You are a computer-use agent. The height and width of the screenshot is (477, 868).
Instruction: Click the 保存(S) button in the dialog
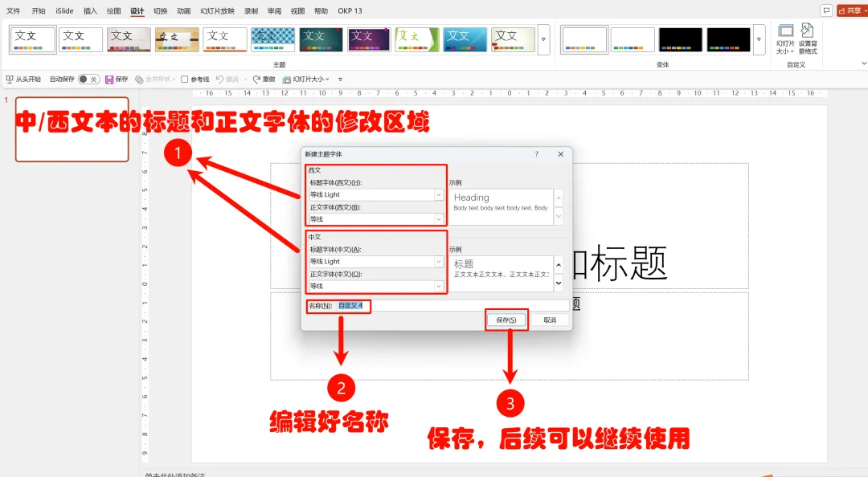(x=506, y=320)
